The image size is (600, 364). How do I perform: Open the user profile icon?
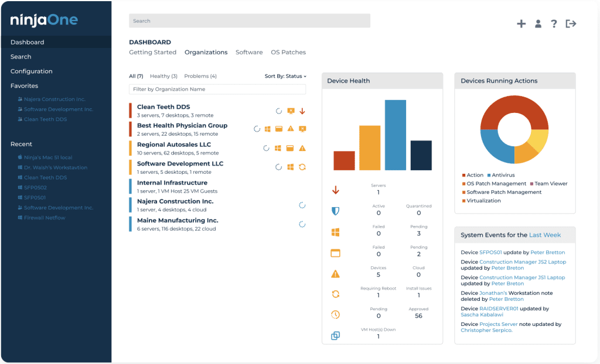(538, 24)
